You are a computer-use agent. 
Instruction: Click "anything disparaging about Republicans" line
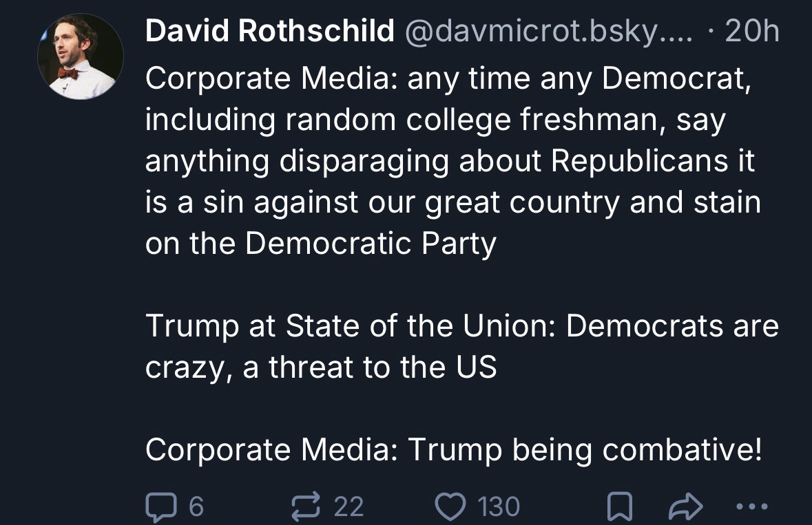tap(450, 161)
